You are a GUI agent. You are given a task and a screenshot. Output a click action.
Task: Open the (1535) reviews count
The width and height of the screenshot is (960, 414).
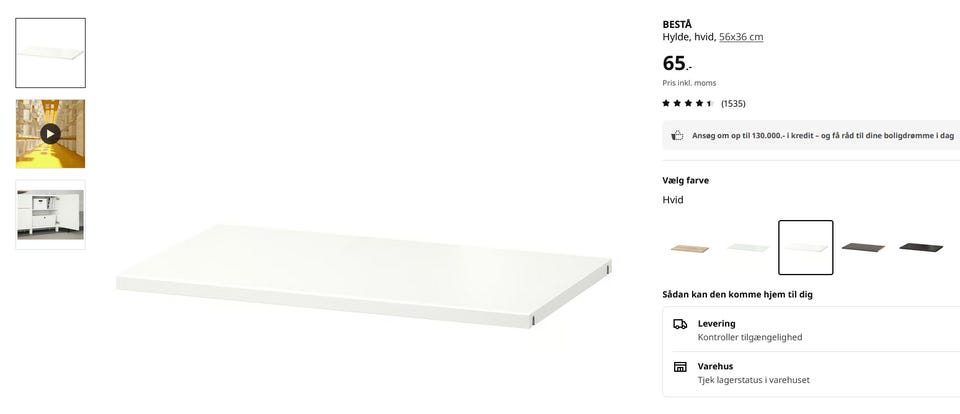tap(733, 104)
